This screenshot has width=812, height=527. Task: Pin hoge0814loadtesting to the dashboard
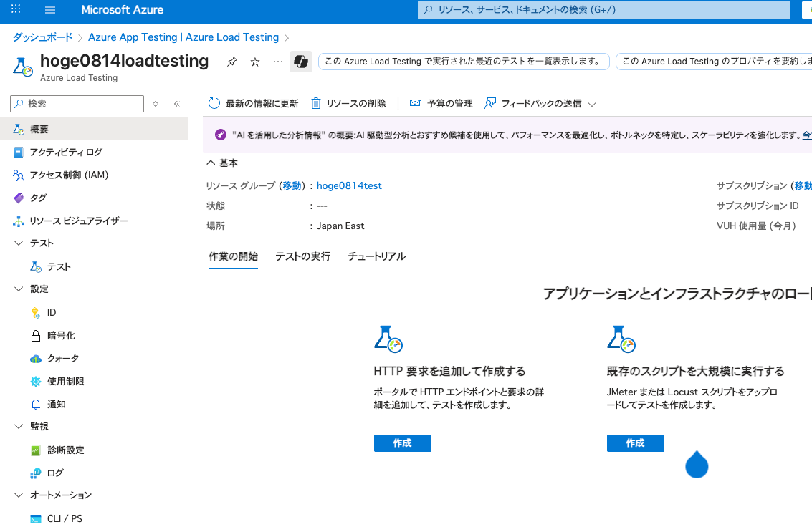(232, 62)
